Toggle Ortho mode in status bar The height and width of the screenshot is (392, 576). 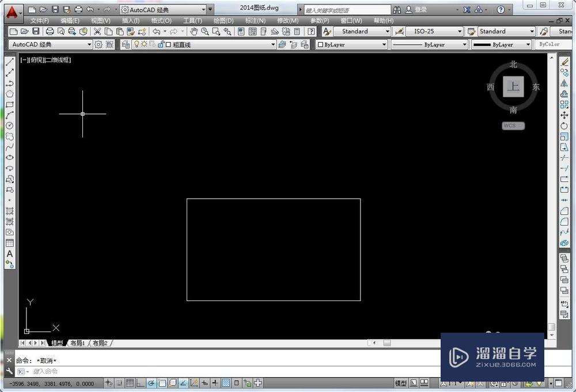141,383
